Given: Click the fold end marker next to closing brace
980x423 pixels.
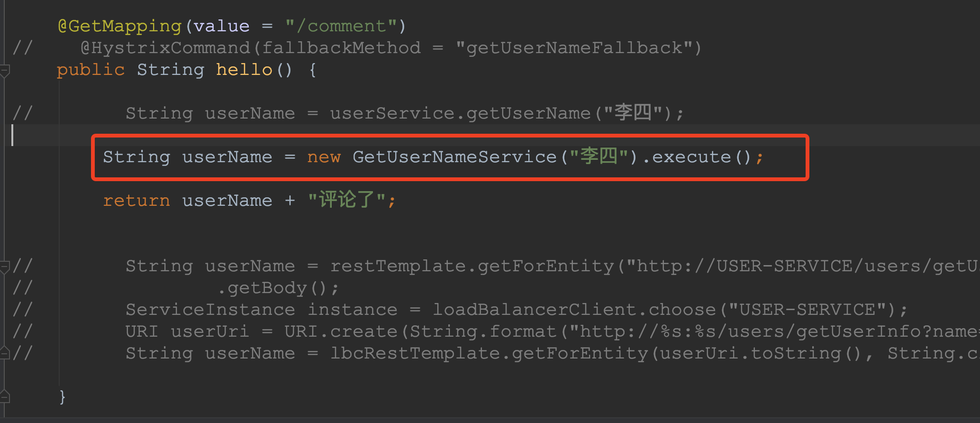Looking at the screenshot, I should pos(5,396).
